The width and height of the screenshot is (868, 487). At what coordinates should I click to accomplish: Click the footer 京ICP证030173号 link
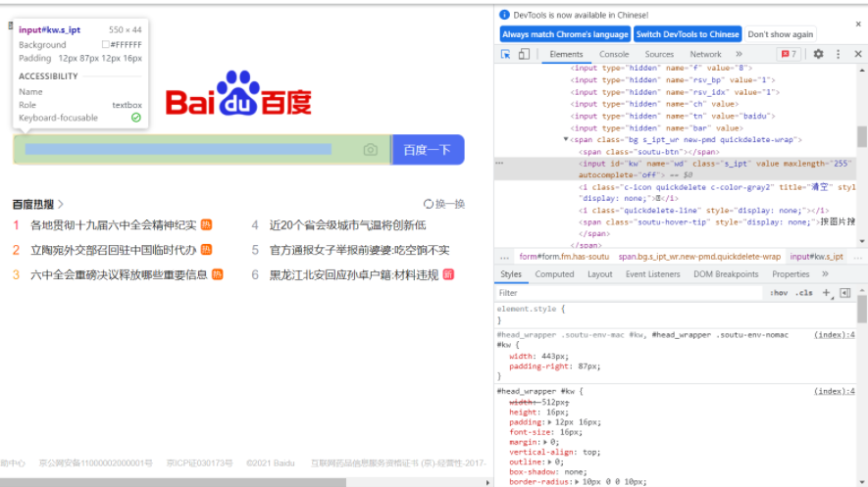click(199, 463)
